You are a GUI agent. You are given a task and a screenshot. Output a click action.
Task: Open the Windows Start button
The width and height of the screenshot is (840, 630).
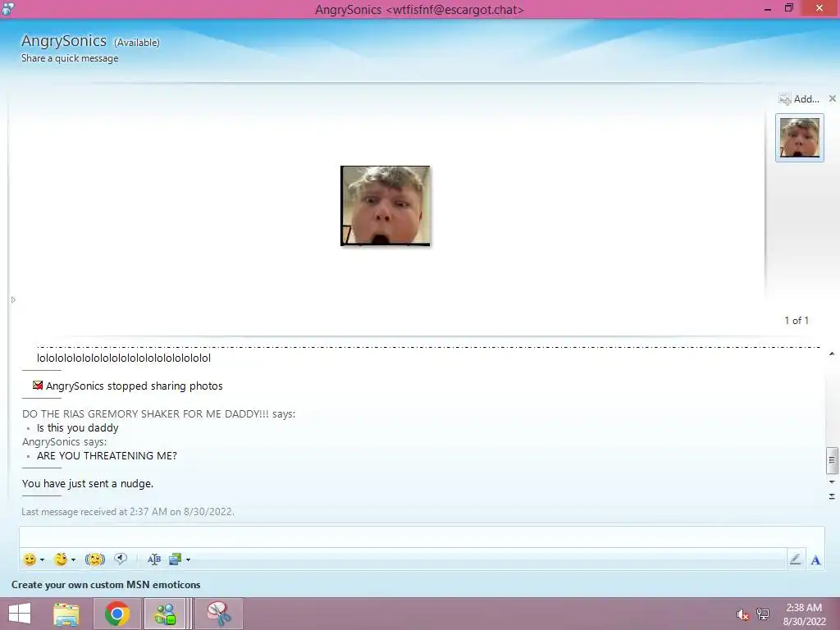coord(20,614)
